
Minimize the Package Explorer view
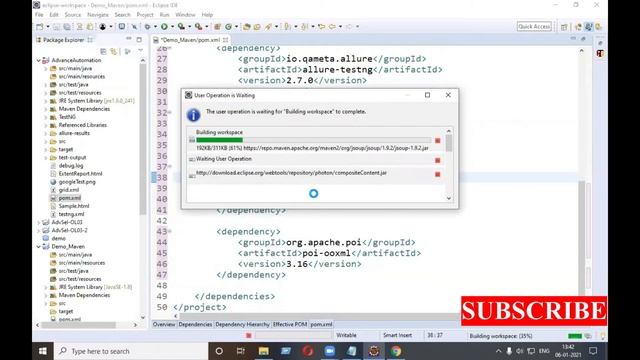pyautogui.click(x=129, y=39)
